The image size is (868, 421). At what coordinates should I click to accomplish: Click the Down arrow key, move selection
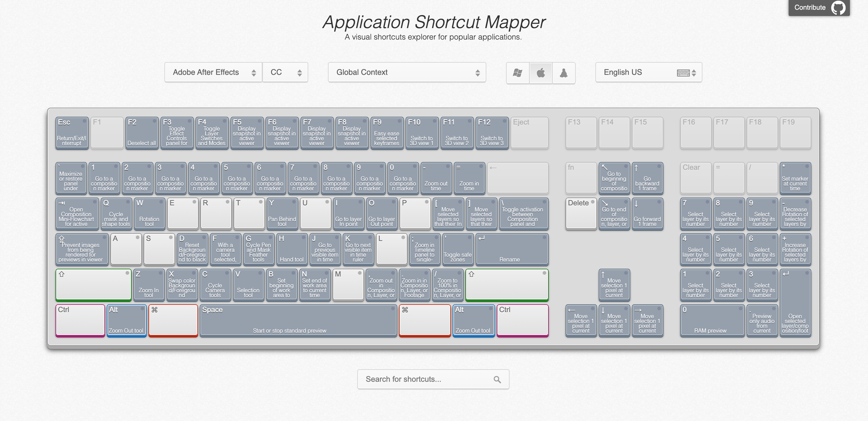coord(614,320)
